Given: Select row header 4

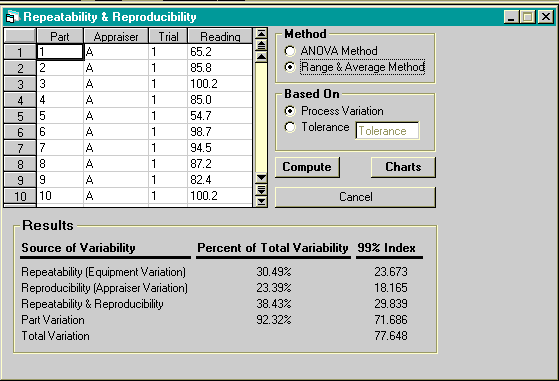Looking at the screenshot, I should (x=20, y=100).
